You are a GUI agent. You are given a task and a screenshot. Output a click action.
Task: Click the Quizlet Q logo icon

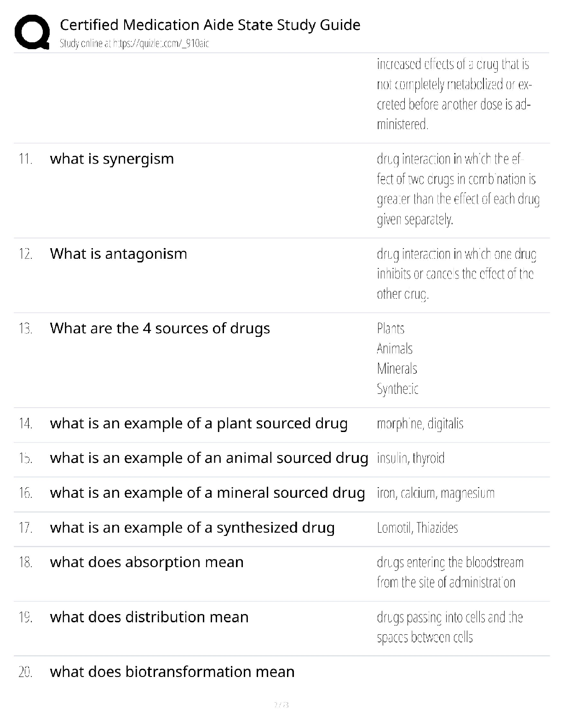point(32,32)
